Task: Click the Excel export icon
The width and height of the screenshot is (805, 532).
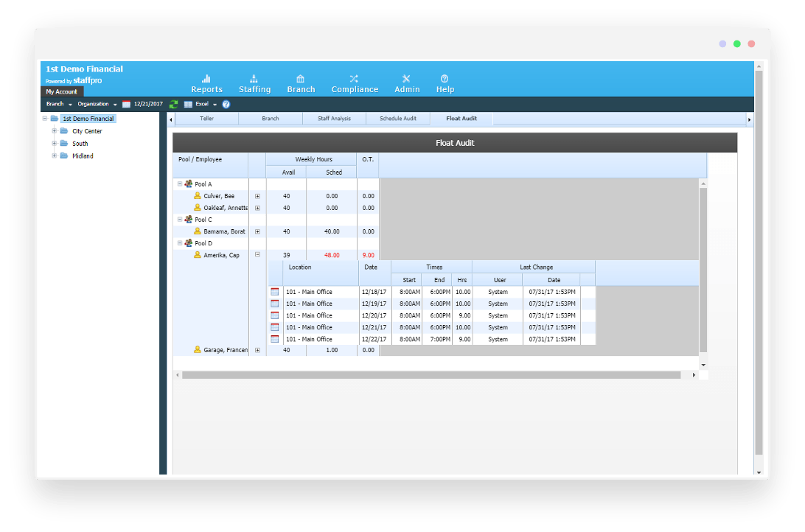Action: pos(189,104)
